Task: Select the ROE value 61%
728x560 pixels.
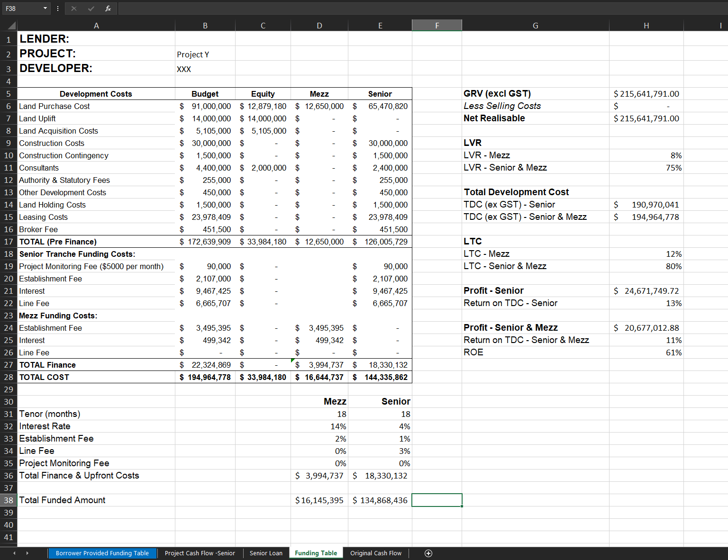Action: coord(646,352)
